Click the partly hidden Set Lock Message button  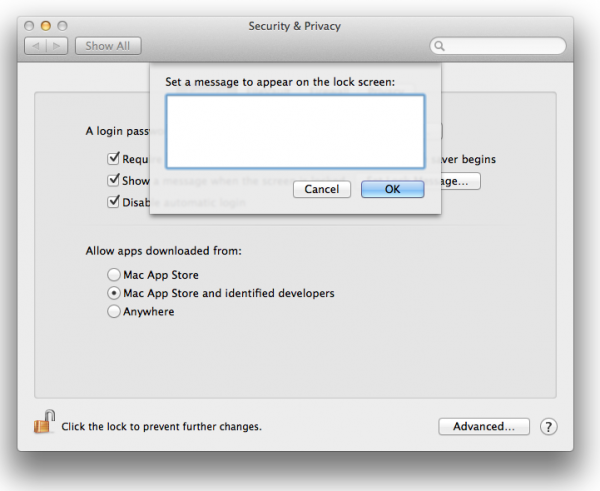460,181
